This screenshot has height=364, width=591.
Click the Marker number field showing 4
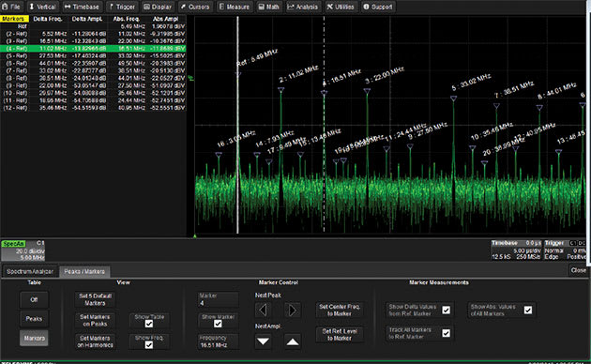(218, 299)
